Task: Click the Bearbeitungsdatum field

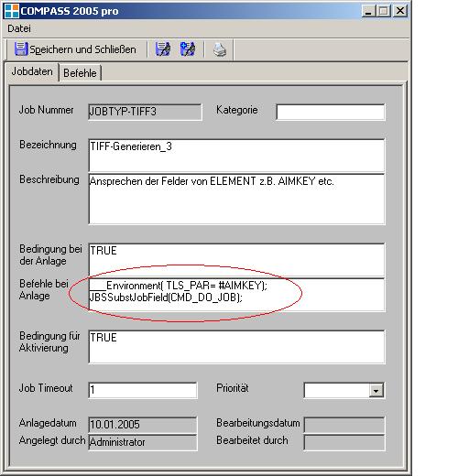Action: point(344,425)
